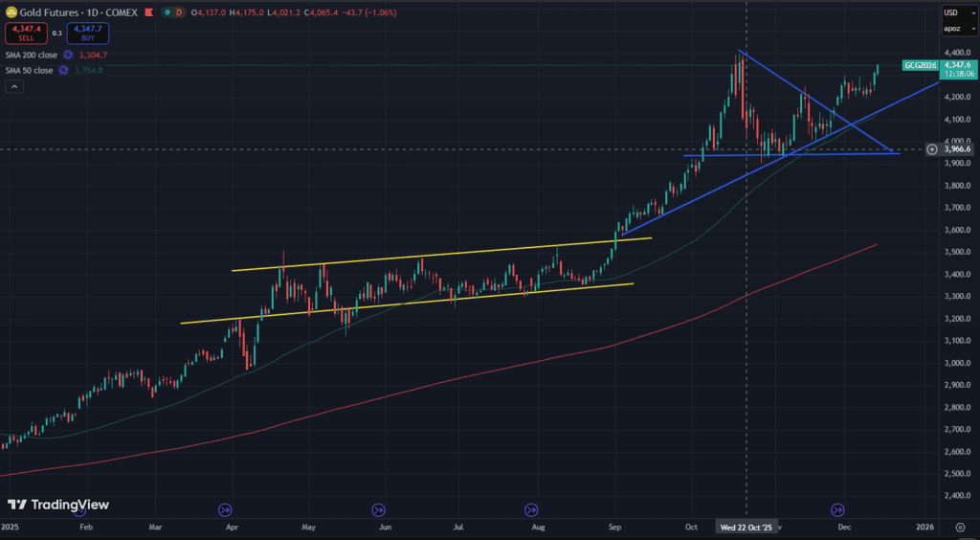Viewport: 980px width, 540px height.
Task: Click the Gold Futures symbol logo icon
Action: click(11, 12)
